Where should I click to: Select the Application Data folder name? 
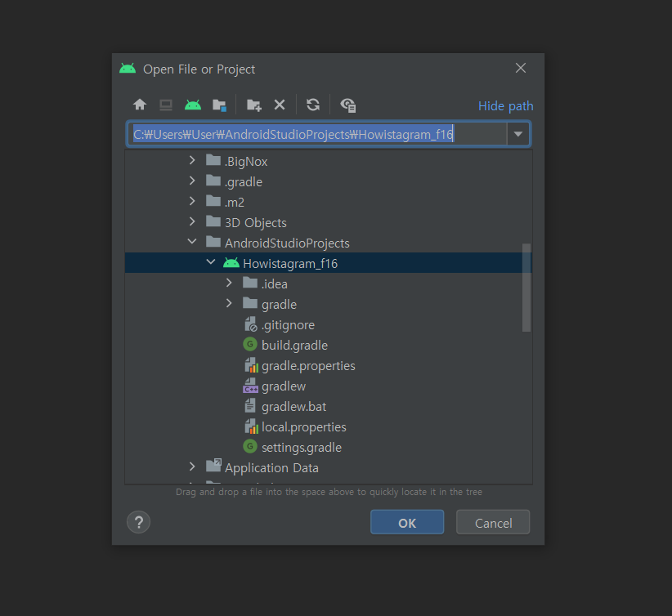point(271,468)
